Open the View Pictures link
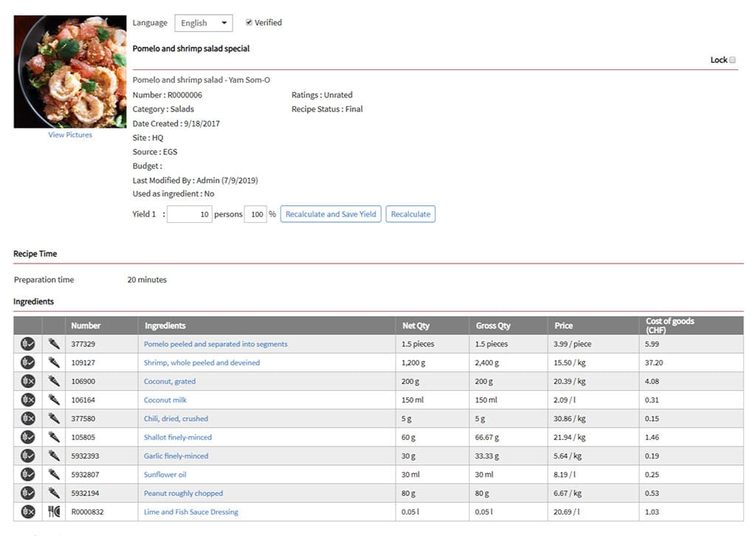Viewport: 756px width, 536px height. (70, 135)
